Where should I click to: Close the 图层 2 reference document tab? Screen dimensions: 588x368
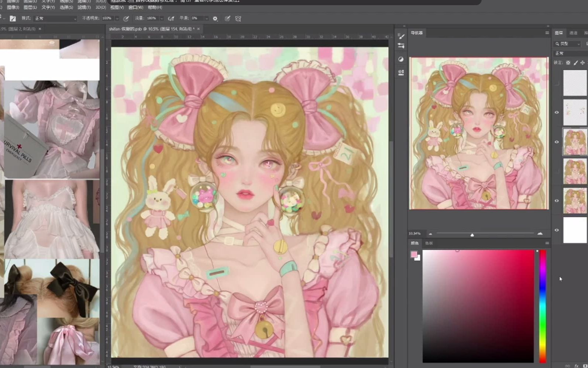point(40,29)
